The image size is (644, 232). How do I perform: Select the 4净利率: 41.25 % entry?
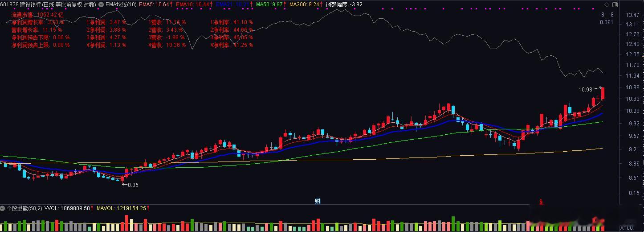coord(232,45)
